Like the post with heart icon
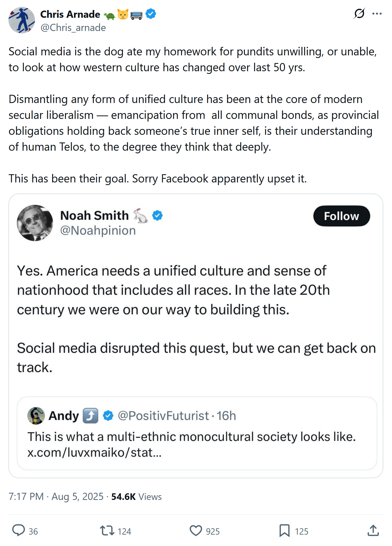Image resolution: width=392 pixels, height=546 pixels. [x=196, y=531]
